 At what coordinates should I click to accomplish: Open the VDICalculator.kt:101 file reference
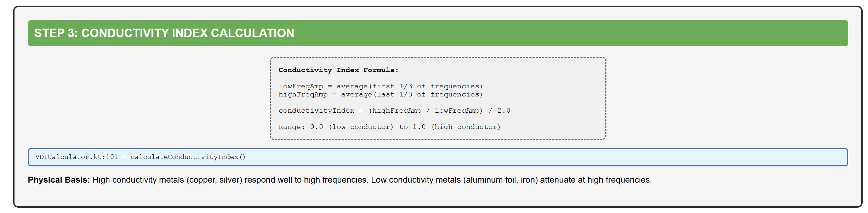(76, 157)
